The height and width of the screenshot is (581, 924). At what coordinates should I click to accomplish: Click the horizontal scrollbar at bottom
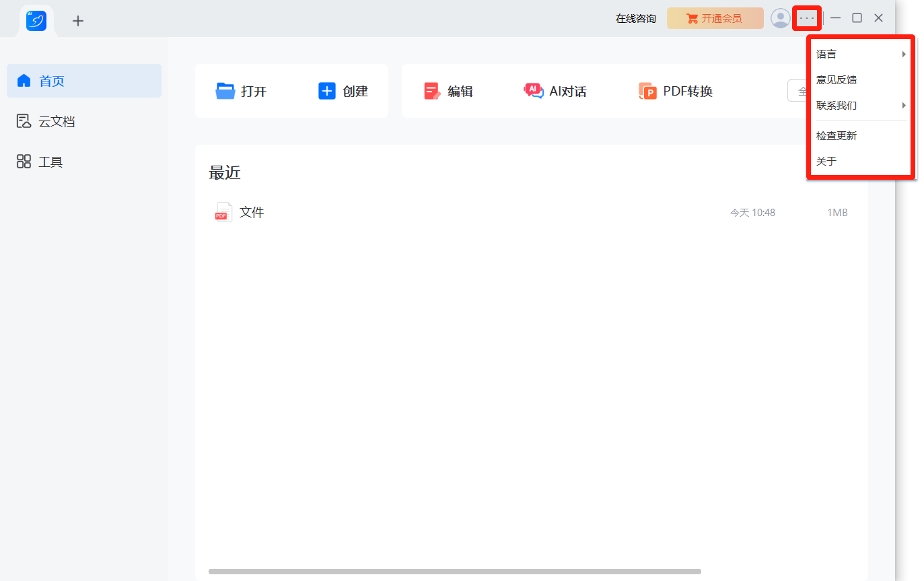(x=455, y=572)
